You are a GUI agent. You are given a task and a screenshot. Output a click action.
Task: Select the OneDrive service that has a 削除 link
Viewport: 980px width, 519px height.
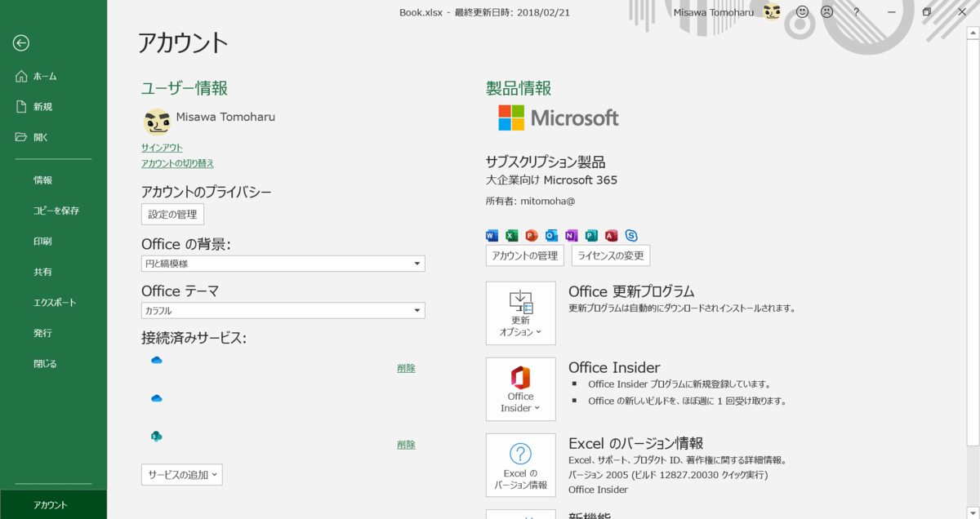click(157, 360)
